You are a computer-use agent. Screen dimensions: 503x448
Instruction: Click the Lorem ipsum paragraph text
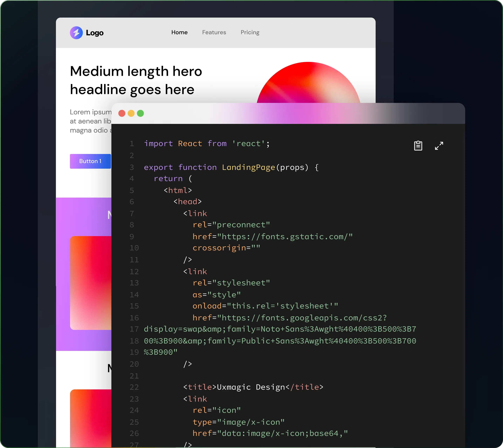click(91, 121)
